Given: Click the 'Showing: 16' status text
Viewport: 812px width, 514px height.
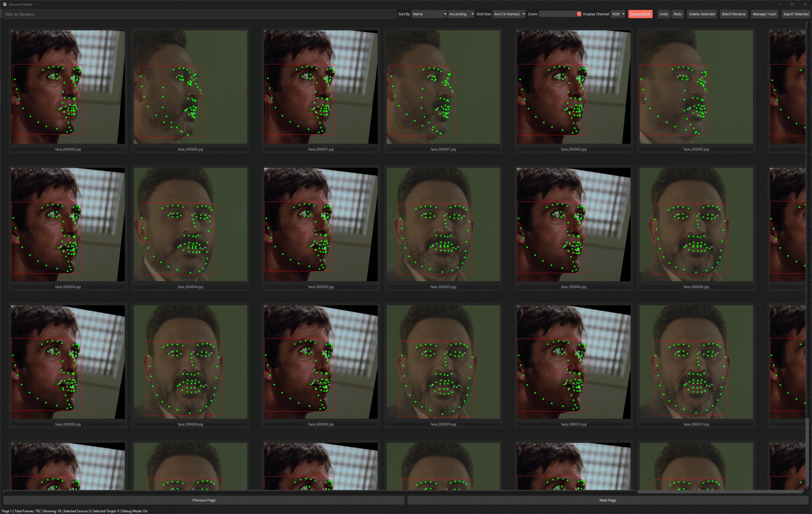Looking at the screenshot, I should (x=52, y=511).
